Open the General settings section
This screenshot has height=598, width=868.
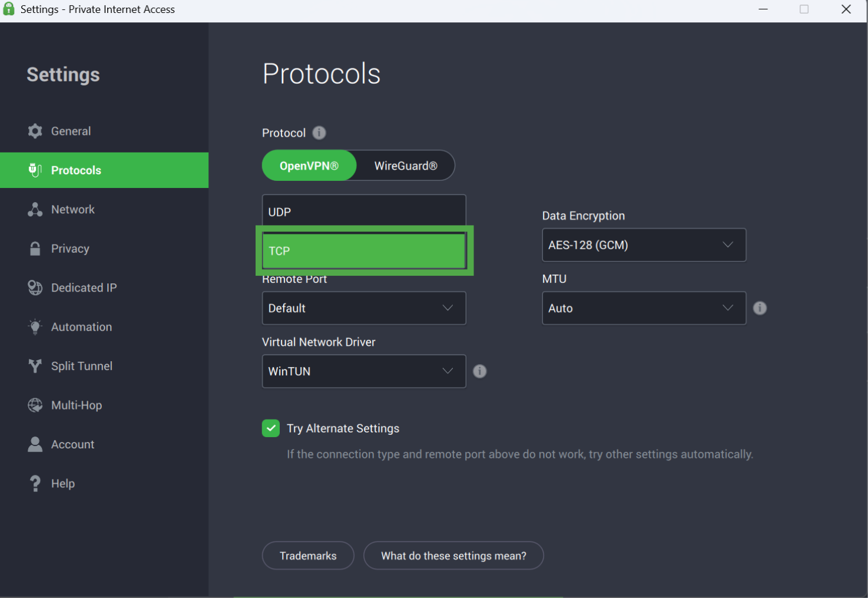104,131
